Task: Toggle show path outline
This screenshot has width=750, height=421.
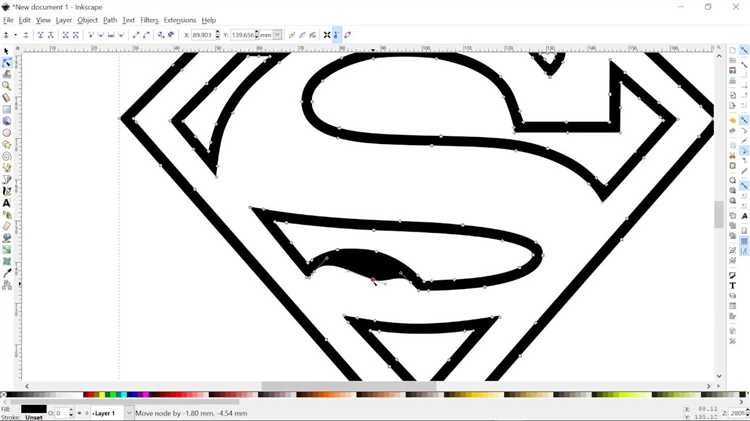Action: coord(347,35)
